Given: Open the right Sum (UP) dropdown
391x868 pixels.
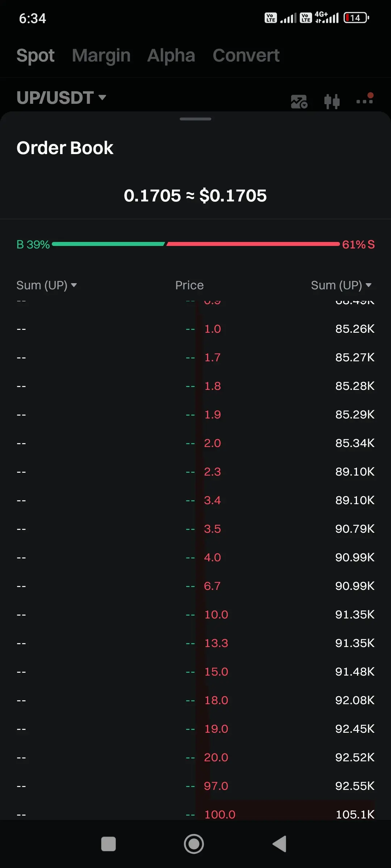Looking at the screenshot, I should (341, 285).
